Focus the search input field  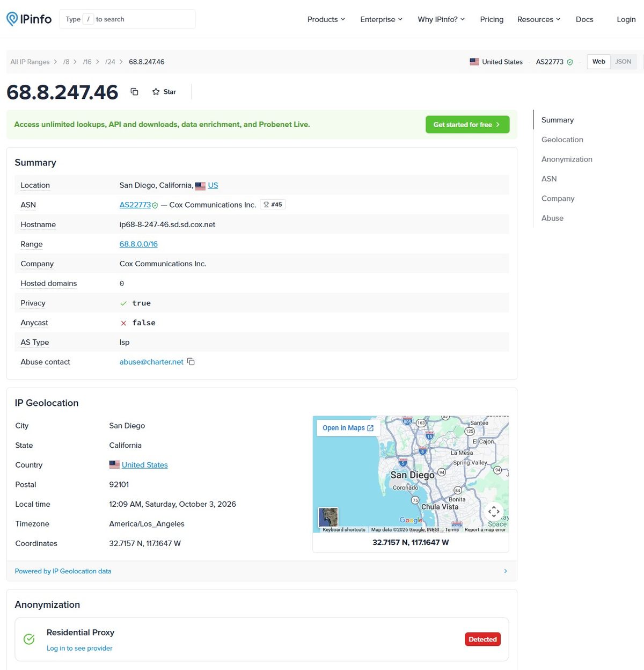click(127, 19)
